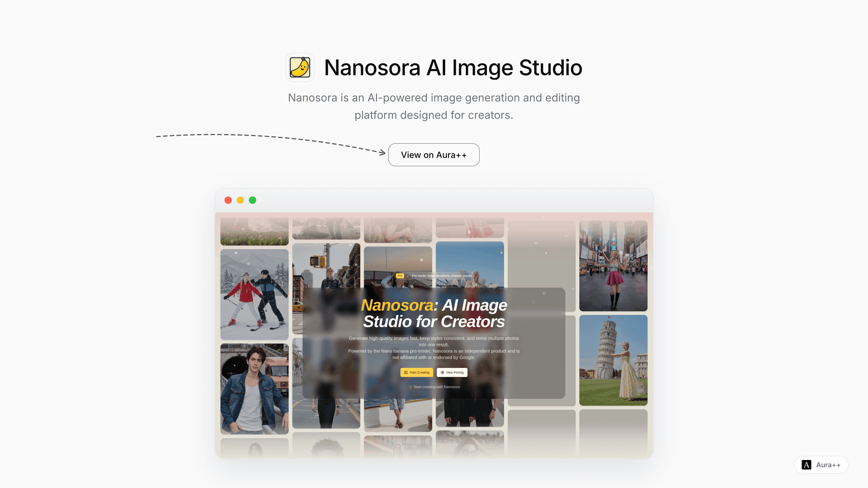Open the View Pricing button
The width and height of the screenshot is (868, 488).
452,372
